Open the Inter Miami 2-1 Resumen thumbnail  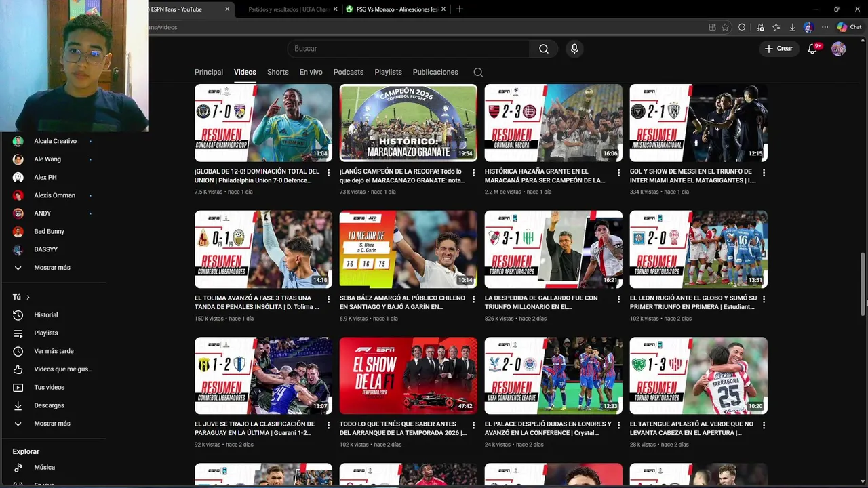coord(698,123)
